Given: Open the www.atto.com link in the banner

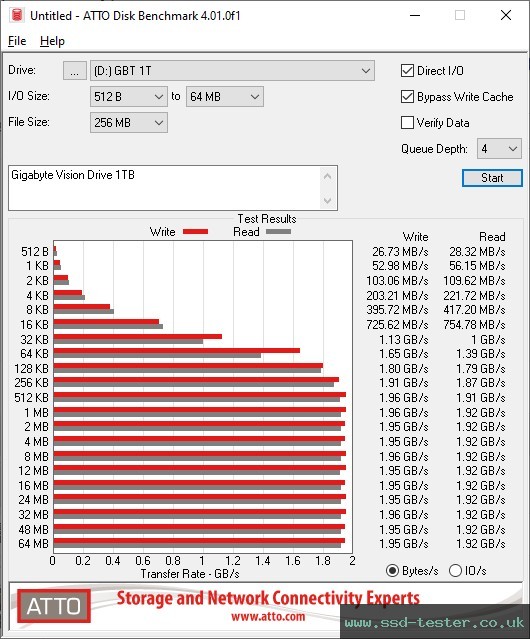Looking at the screenshot, I should pos(268,617).
